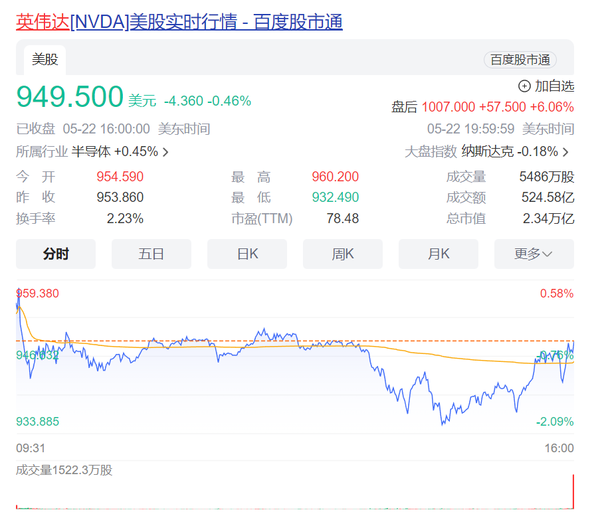Switch to the 日K chart tab
The width and height of the screenshot is (600, 514).
point(247,254)
